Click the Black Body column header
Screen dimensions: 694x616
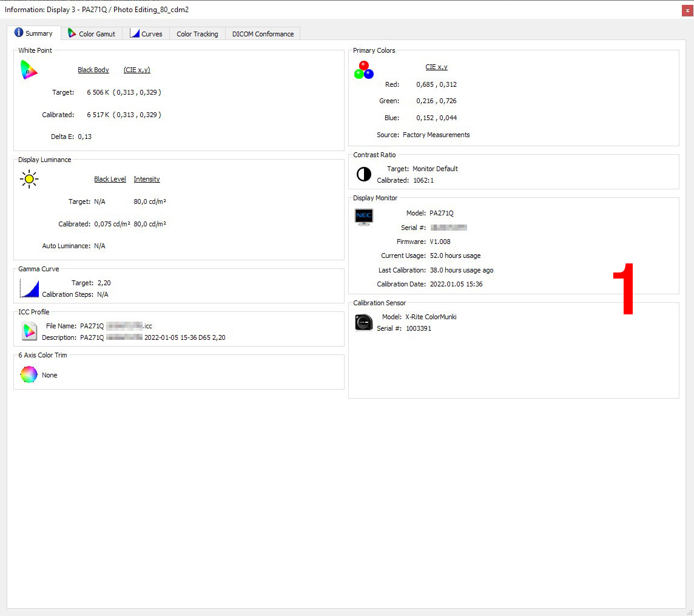(x=93, y=70)
